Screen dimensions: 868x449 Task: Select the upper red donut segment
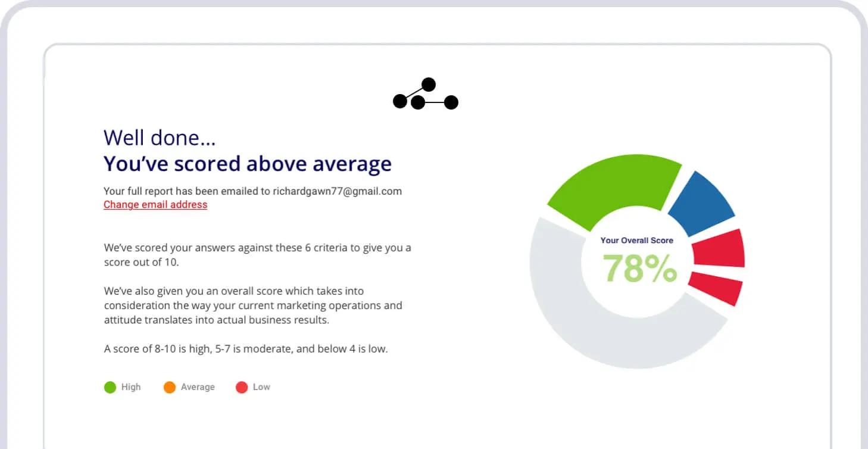tap(719, 248)
